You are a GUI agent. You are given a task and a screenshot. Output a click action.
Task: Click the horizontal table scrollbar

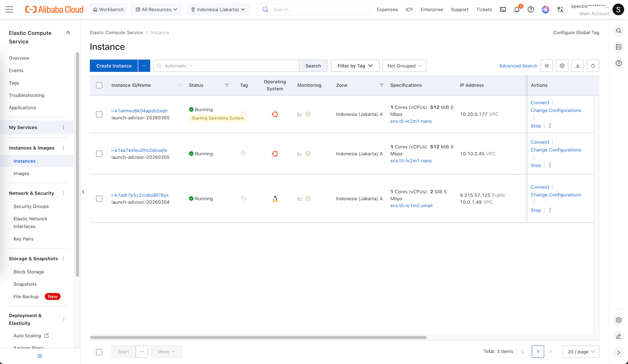tap(258, 338)
